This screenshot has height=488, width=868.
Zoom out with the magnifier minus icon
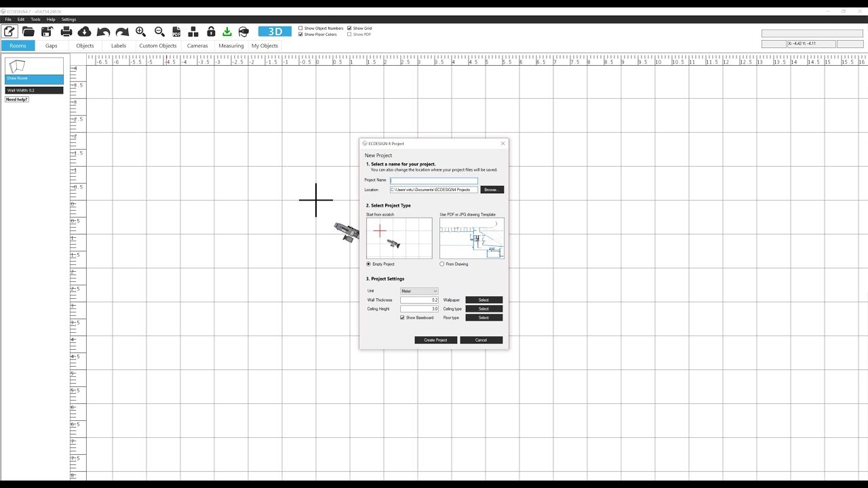(x=159, y=32)
